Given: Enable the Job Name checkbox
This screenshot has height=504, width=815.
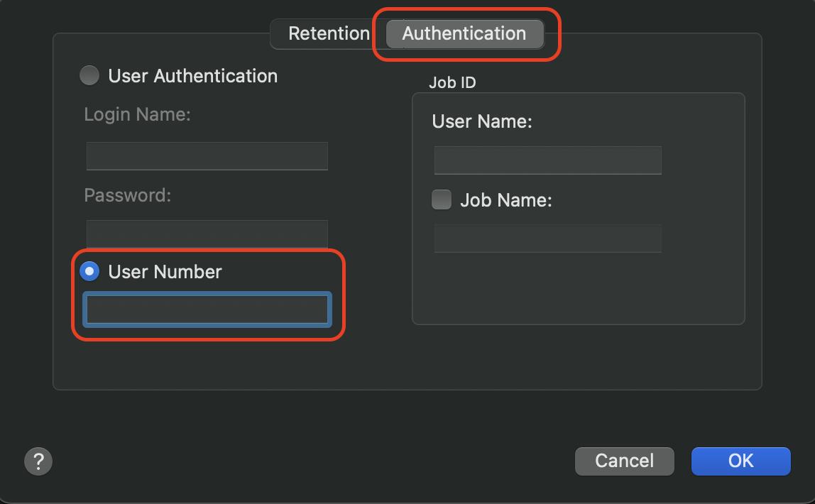Looking at the screenshot, I should [442, 200].
